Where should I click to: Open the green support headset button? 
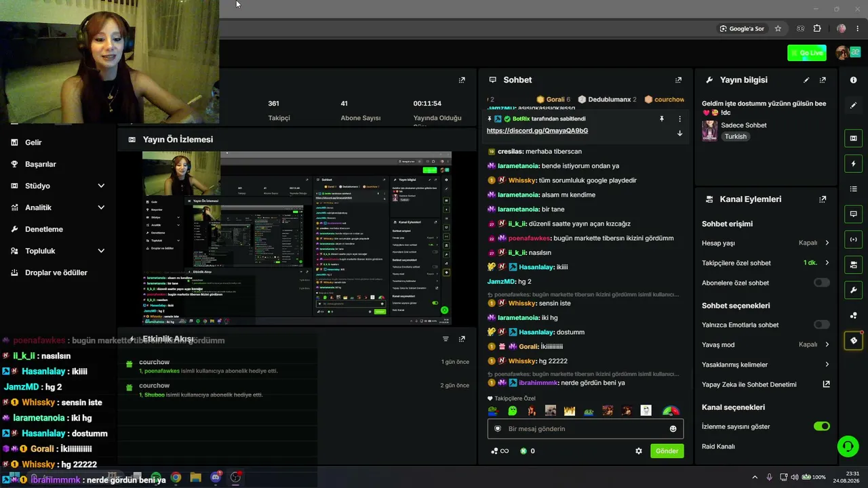(x=848, y=445)
